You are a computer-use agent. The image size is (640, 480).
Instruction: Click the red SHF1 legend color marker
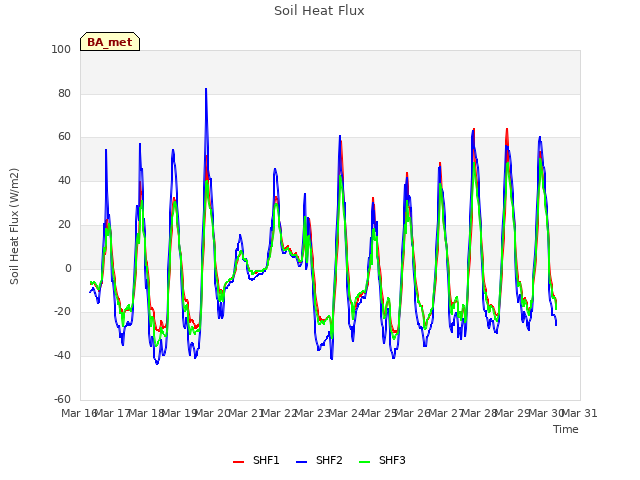[238, 462]
